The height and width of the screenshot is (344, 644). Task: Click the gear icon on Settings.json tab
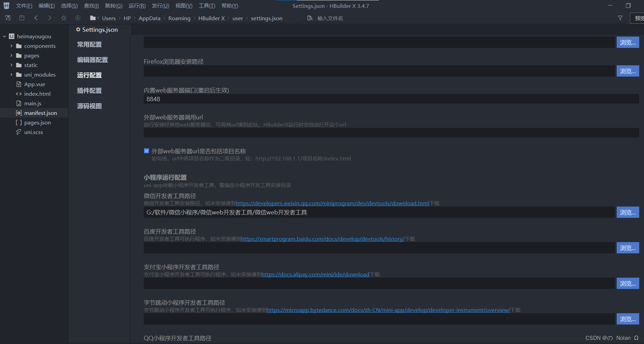[79, 30]
